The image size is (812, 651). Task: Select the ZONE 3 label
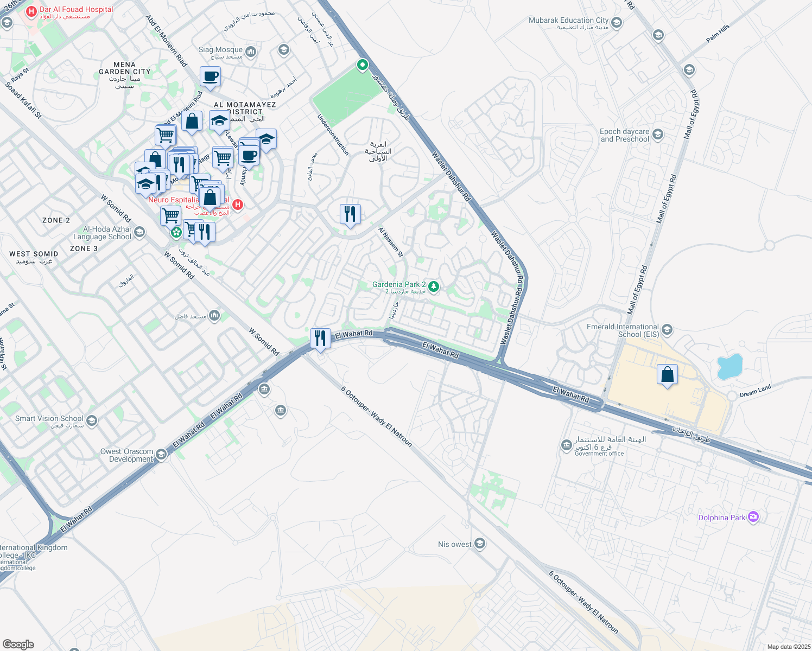coord(84,248)
